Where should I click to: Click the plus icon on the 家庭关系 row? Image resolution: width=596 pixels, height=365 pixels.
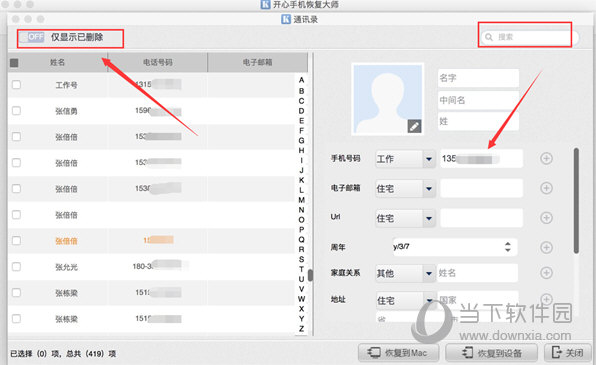click(547, 273)
